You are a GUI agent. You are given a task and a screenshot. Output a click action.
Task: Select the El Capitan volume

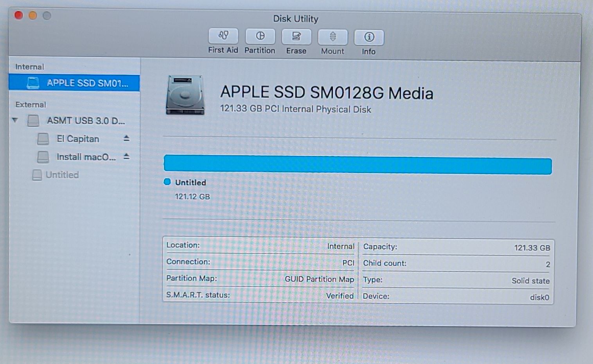78,139
